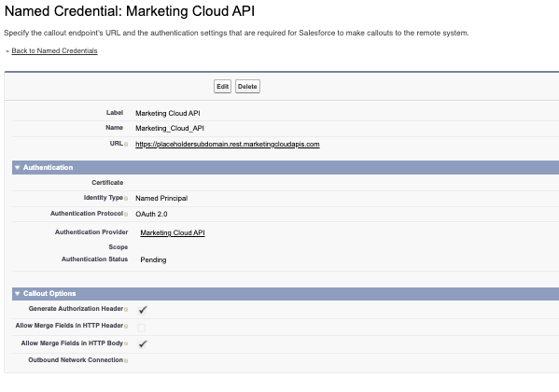The width and height of the screenshot is (559, 392).
Task: Select the 'Named Principal' identity type value
Action: (x=161, y=198)
